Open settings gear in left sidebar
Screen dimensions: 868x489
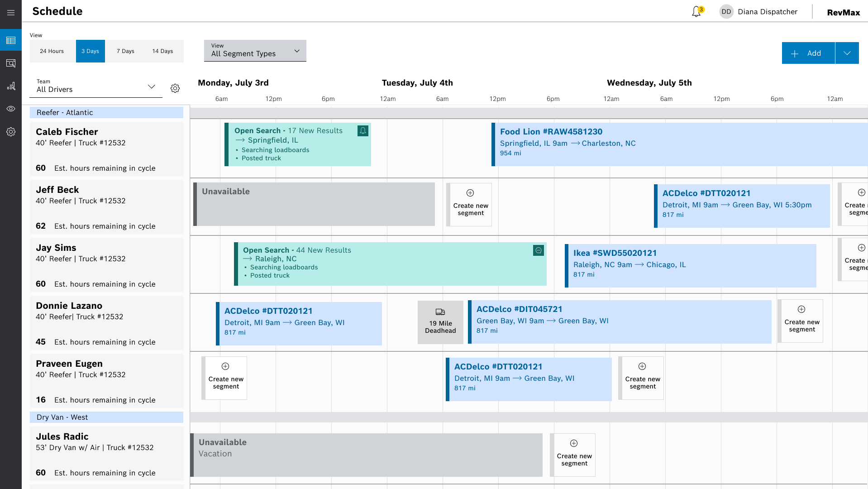(x=11, y=132)
